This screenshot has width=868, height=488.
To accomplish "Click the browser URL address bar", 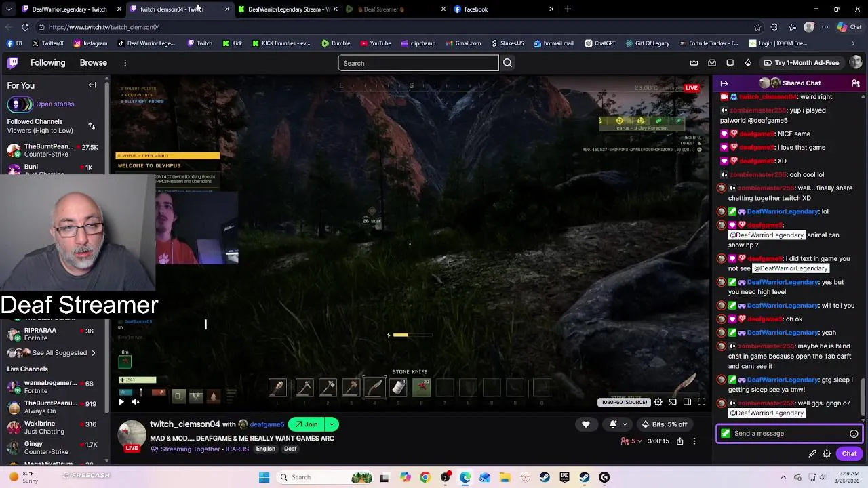I will 393,27.
